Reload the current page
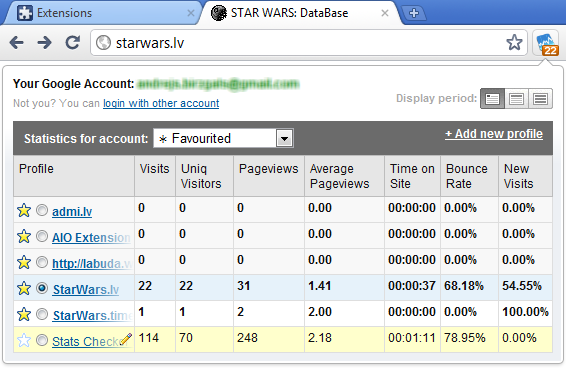The width and height of the screenshot is (566, 389). (73, 43)
